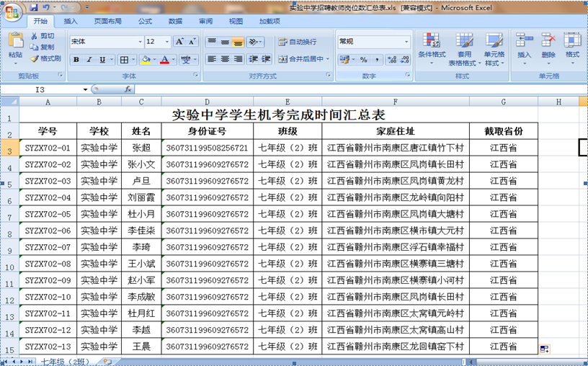Open the number format dropdown (常规)
The height and width of the screenshot is (366, 588).
tap(406, 42)
